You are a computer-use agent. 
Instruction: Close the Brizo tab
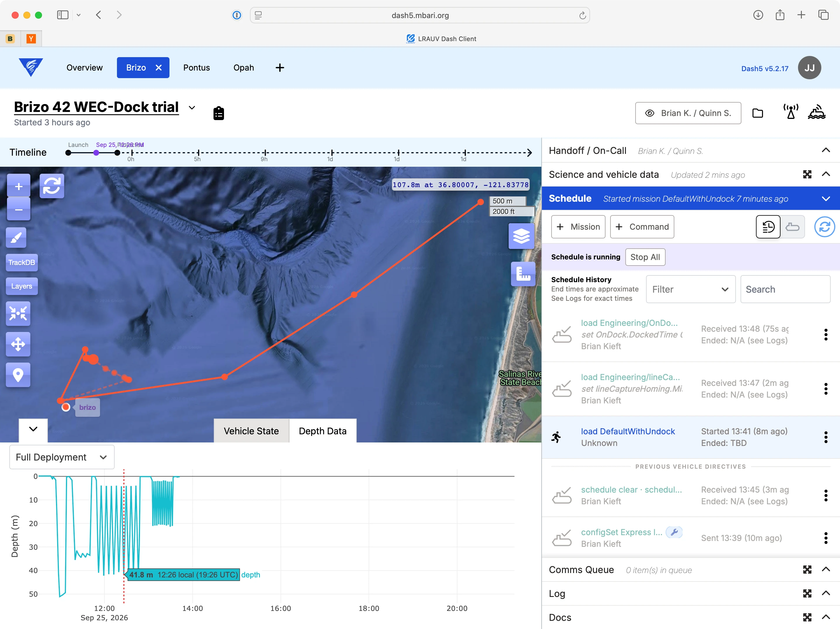[159, 68]
